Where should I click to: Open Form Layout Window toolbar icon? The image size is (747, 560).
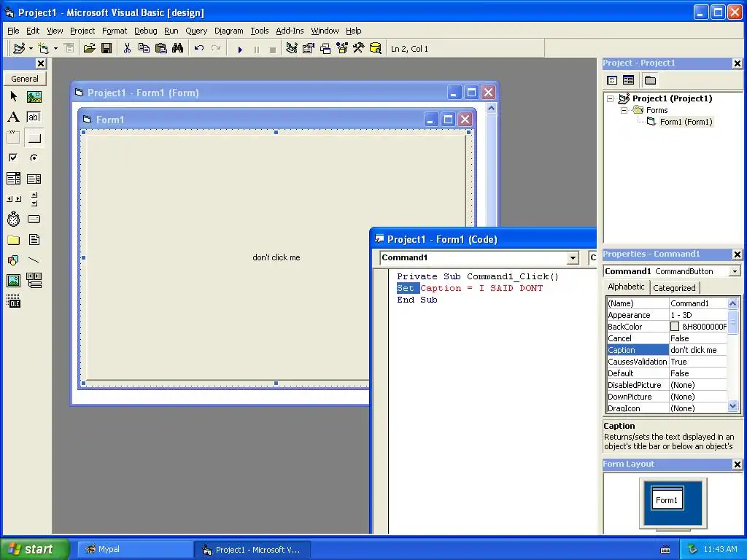[325, 49]
